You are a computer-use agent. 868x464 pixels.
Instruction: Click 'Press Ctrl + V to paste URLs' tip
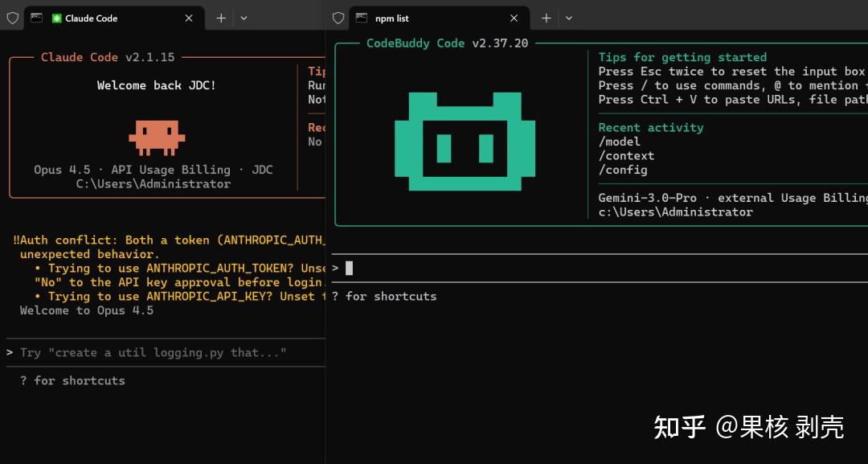tap(733, 100)
